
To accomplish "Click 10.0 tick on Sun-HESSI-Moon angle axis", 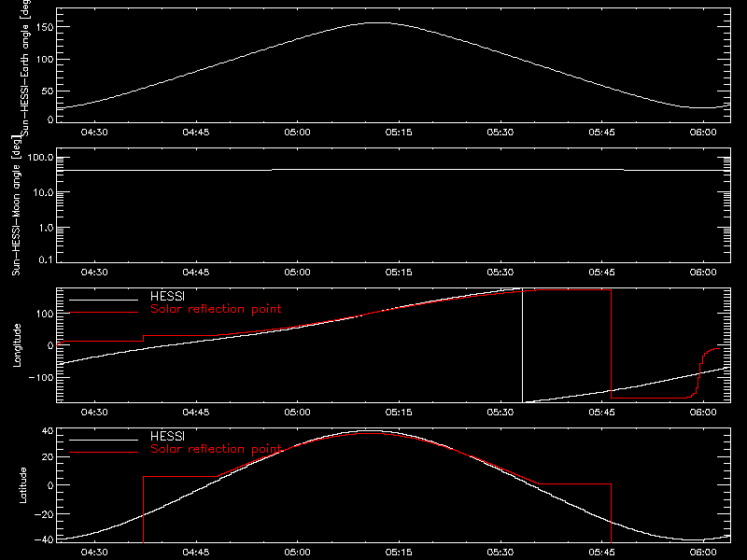I will [x=43, y=192].
